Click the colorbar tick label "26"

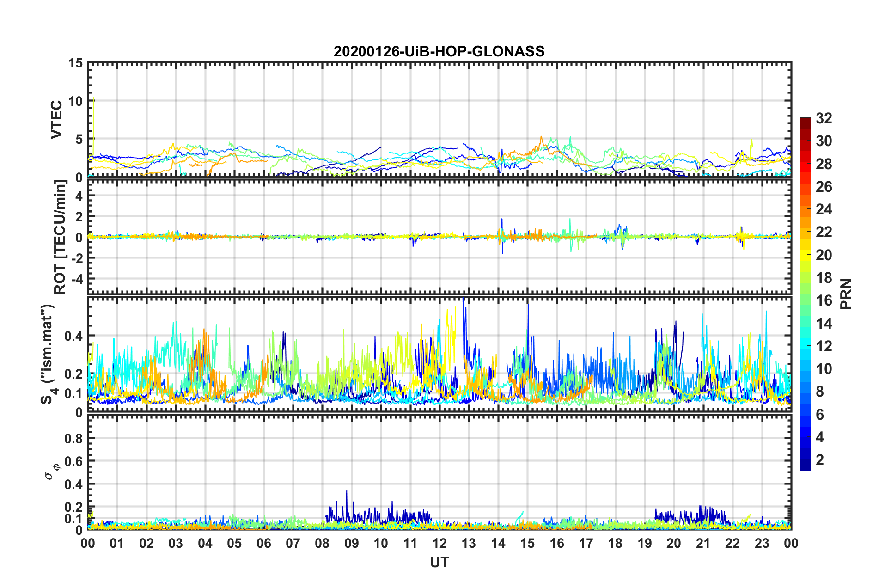tap(824, 187)
